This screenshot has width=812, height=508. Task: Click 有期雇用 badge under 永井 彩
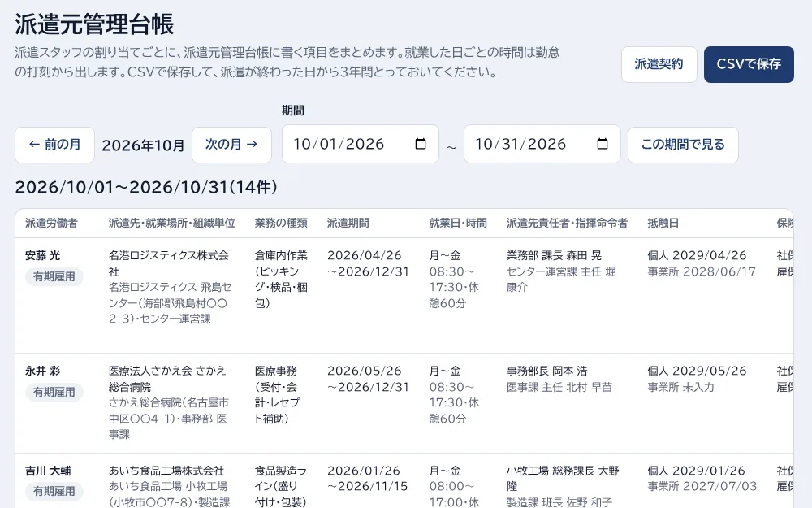click(x=54, y=393)
